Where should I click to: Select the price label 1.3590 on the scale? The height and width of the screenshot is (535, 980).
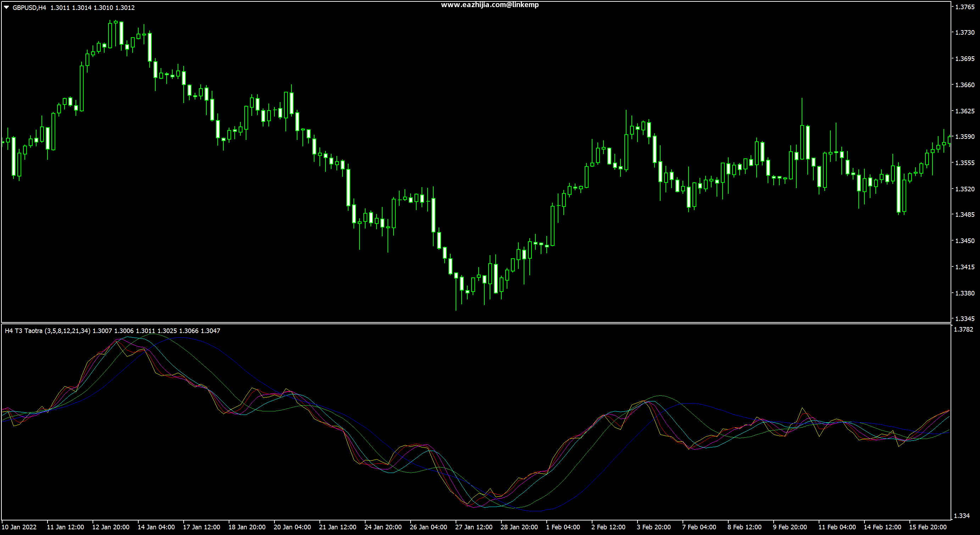tap(965, 137)
